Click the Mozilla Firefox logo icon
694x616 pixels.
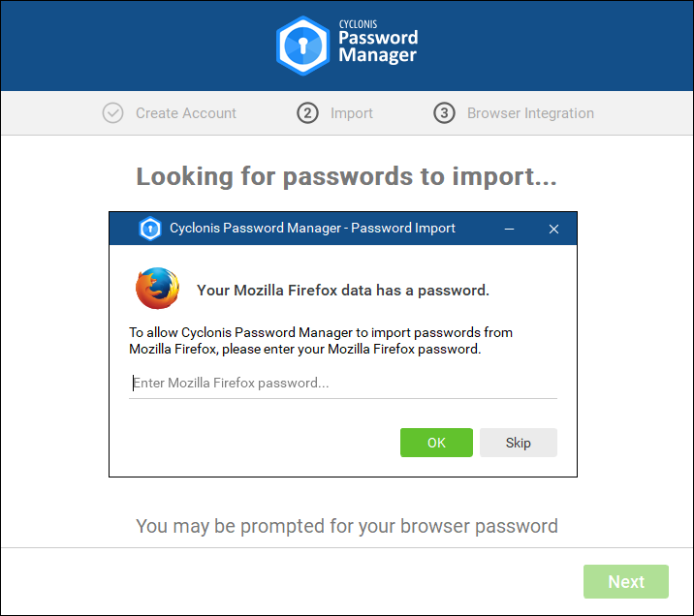point(157,289)
